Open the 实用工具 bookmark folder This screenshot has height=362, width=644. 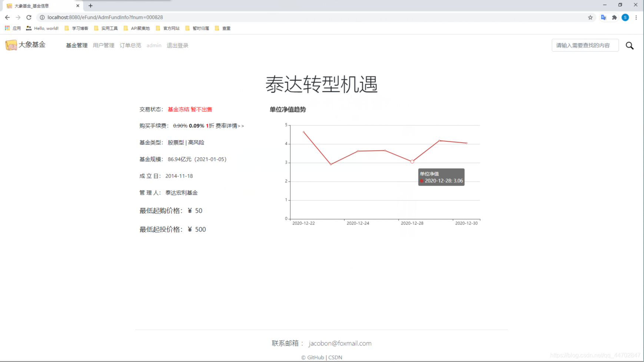(106, 28)
